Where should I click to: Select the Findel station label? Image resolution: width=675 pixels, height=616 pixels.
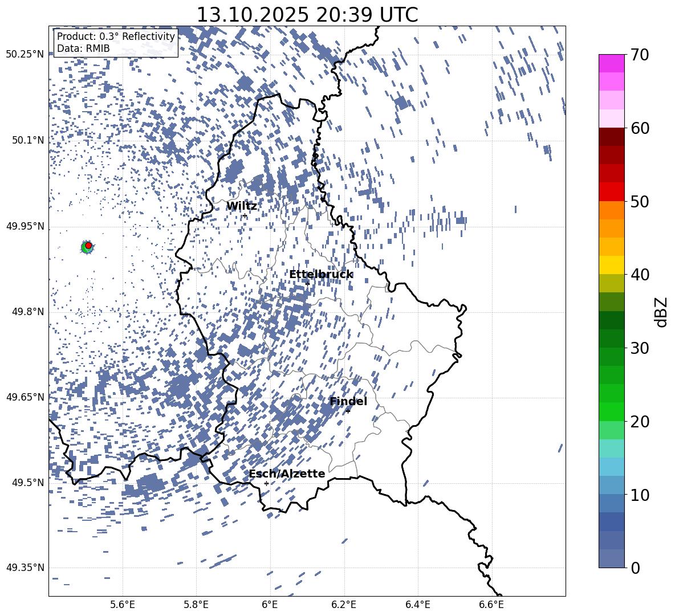coord(348,401)
